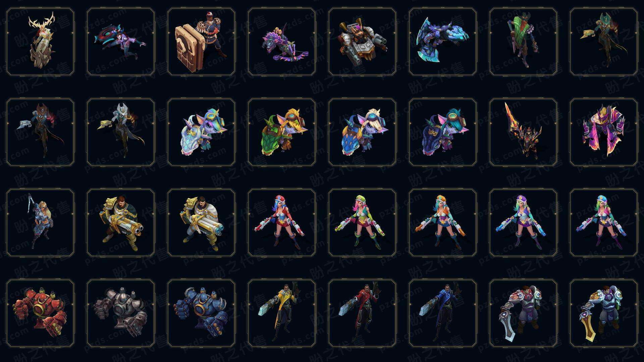Image resolution: width=644 pixels, height=362 pixels.
Task: Choose the blue steam golem chroma
Action: 201,313
